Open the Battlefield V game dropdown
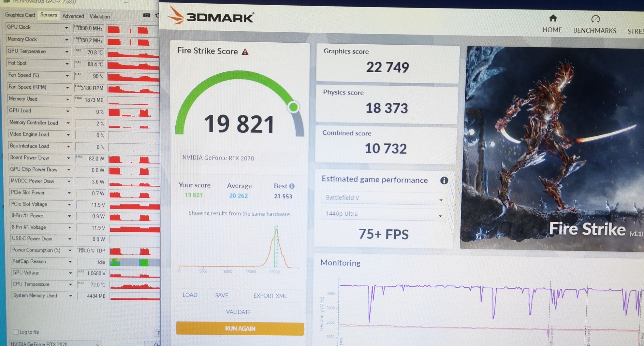644x346 pixels. coord(384,198)
